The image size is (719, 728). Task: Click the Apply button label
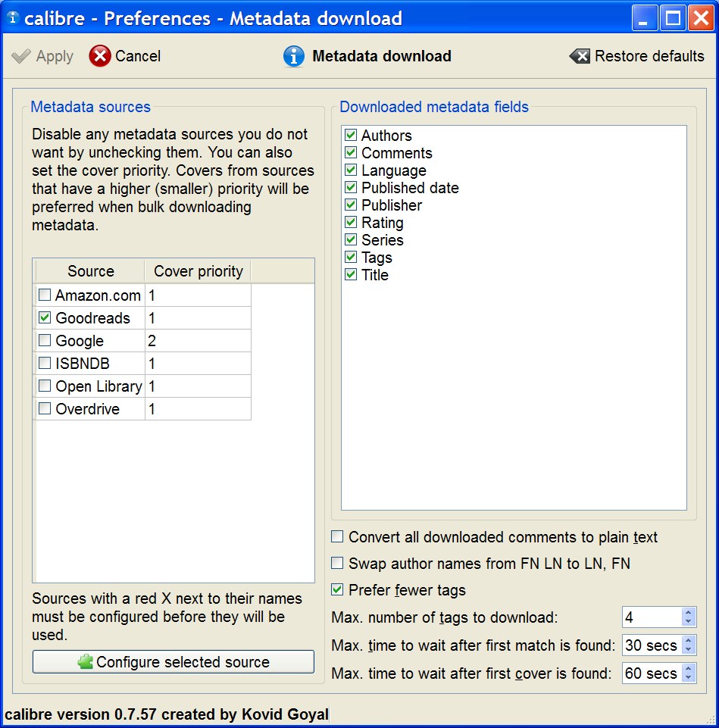[x=55, y=56]
